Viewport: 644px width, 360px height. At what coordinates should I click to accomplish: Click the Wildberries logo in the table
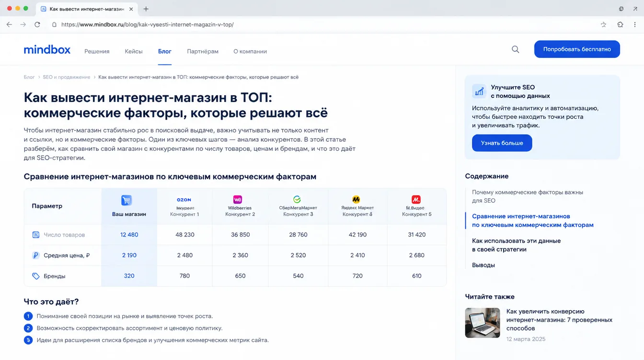(x=238, y=199)
